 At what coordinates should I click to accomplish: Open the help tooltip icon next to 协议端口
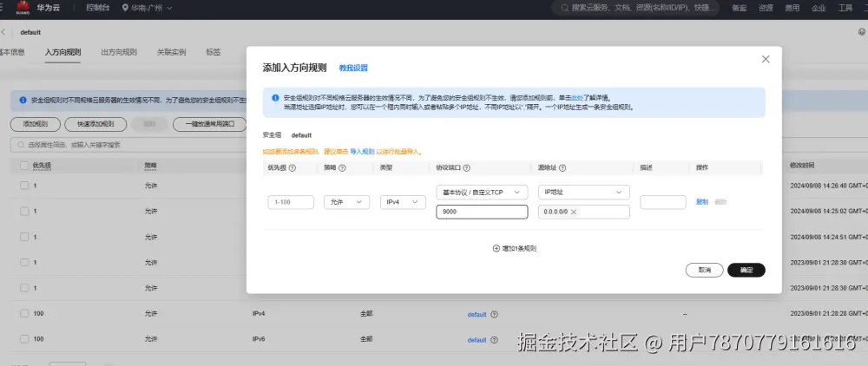(466, 168)
